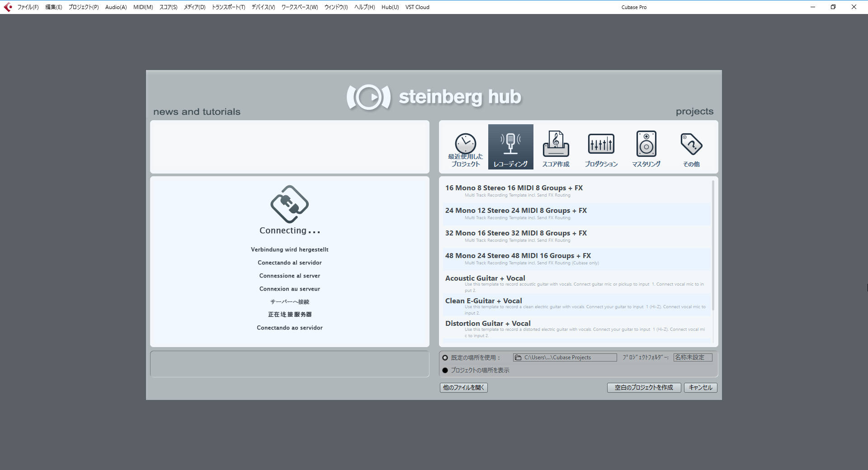Click the folder icon in the project path field
The image size is (868, 470).
tap(518, 357)
